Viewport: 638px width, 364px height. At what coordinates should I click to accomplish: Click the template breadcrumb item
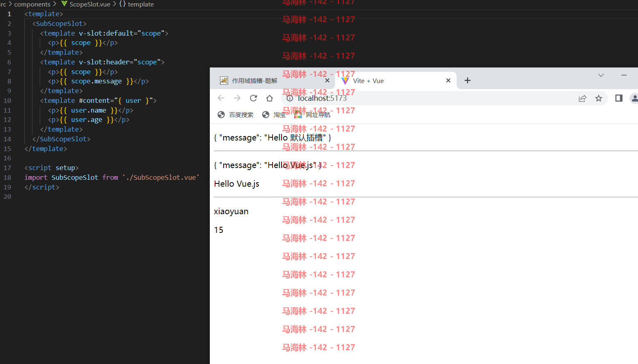pos(137,4)
